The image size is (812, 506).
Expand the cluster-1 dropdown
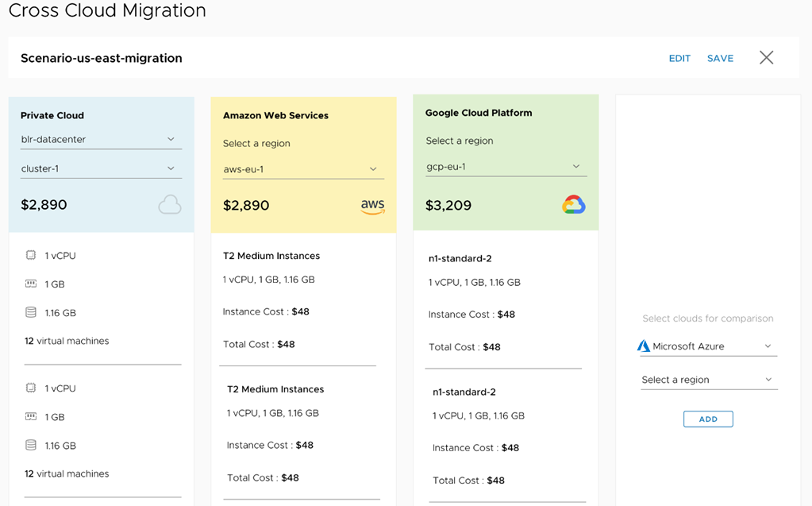coord(101,168)
